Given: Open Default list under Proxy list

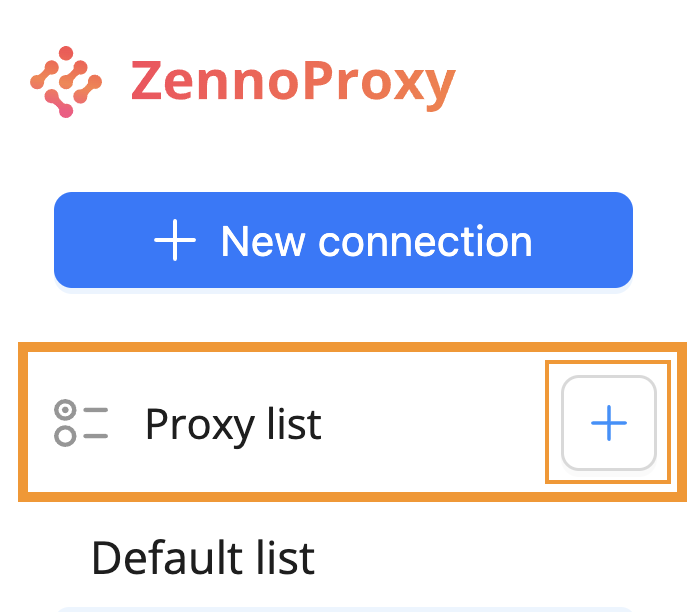Looking at the screenshot, I should [x=203, y=558].
